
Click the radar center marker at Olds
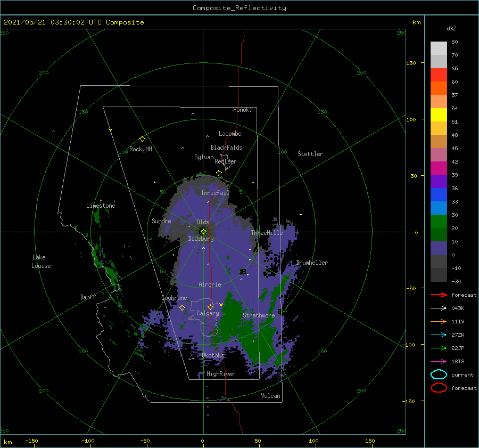(203, 232)
